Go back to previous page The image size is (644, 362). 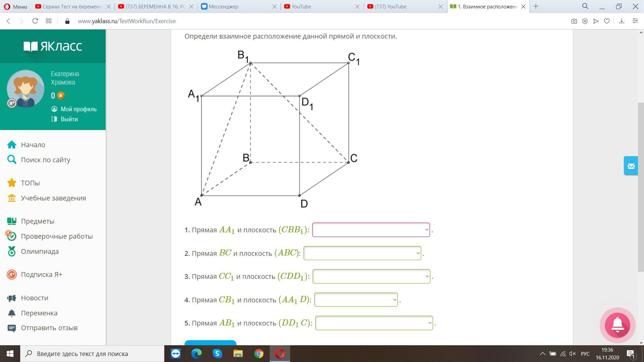tap(9, 21)
